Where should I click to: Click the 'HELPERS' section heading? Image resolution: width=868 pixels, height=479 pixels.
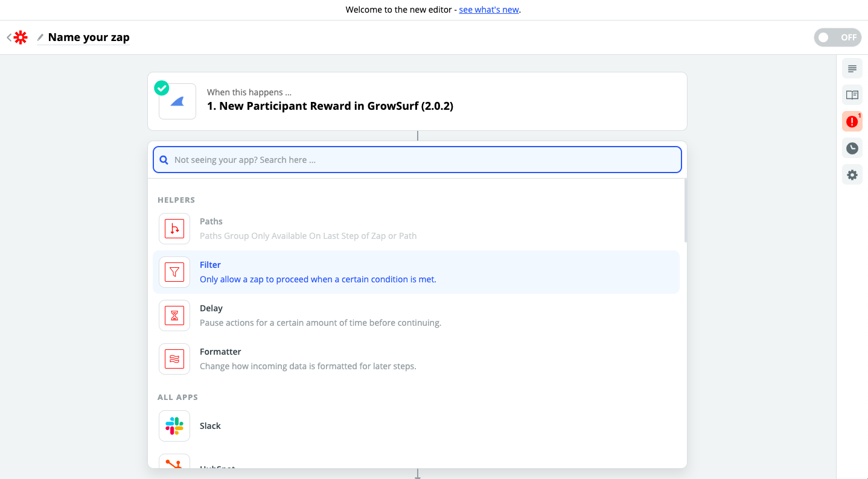pos(176,200)
